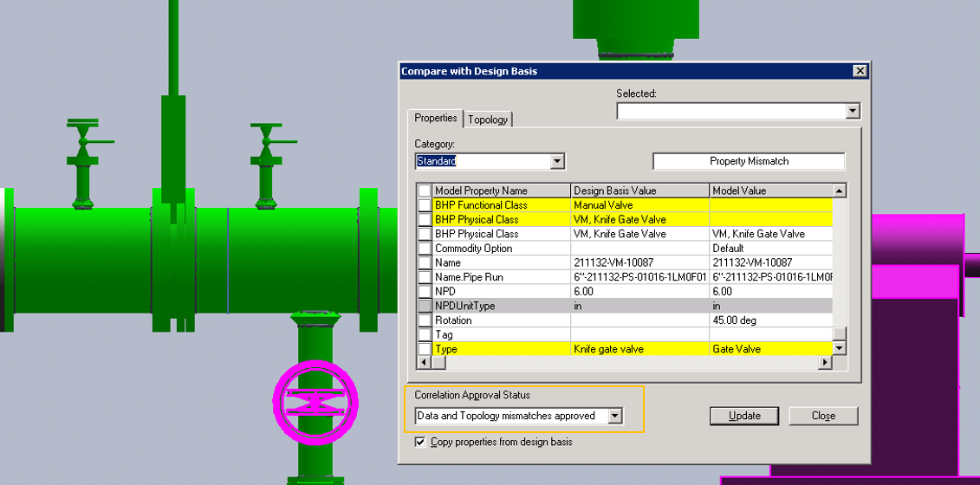The height and width of the screenshot is (485, 980).
Task: Click the horizontal scroll left arrow
Action: [424, 363]
